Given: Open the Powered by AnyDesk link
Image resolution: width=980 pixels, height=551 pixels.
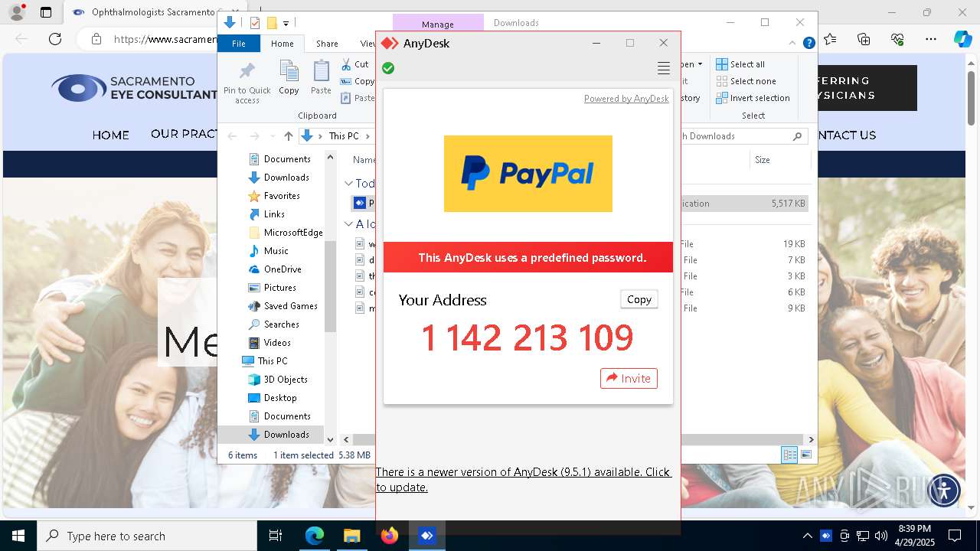Looking at the screenshot, I should coord(626,99).
